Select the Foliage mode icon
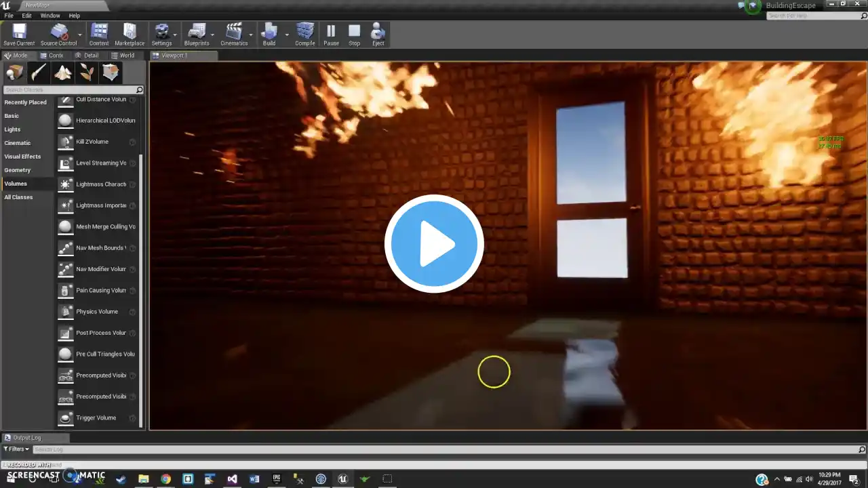Viewport: 868px width, 488px height. coord(87,73)
